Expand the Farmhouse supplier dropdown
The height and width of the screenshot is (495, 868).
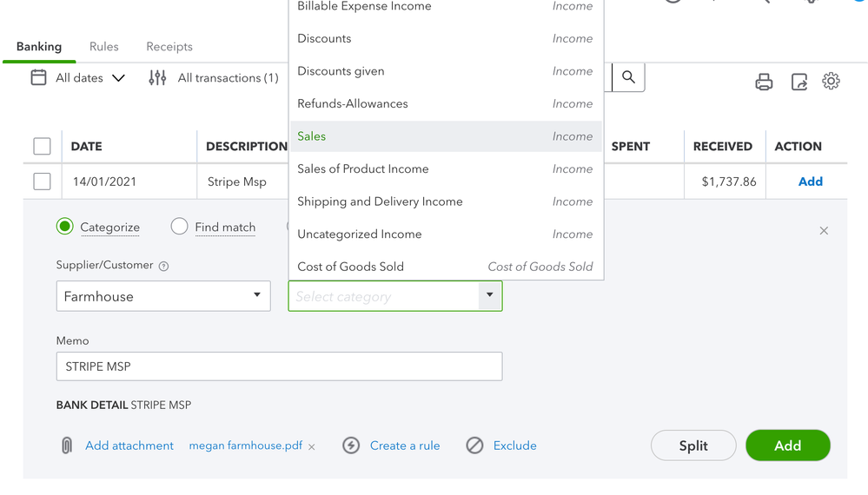(257, 295)
